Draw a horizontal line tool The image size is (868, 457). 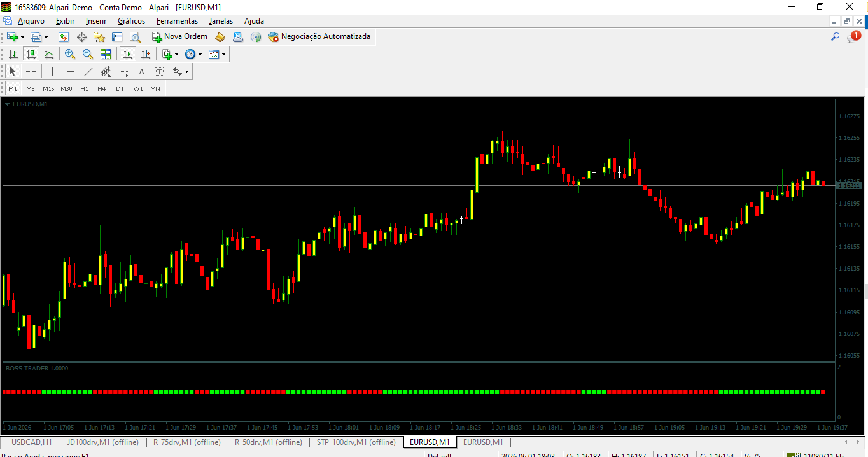point(71,71)
